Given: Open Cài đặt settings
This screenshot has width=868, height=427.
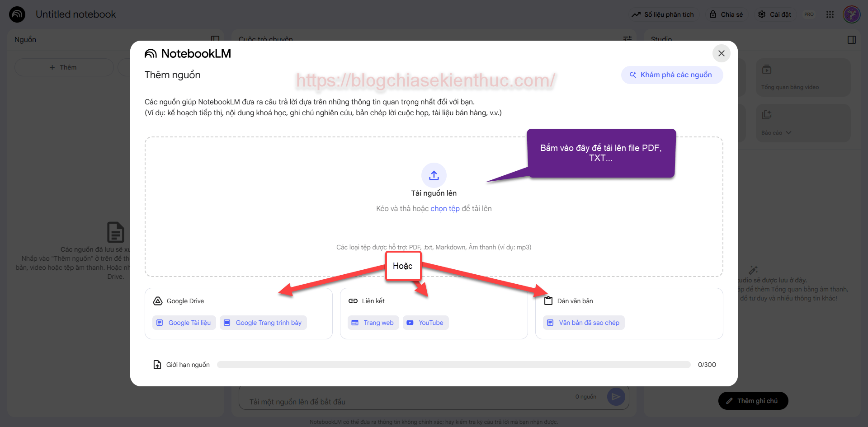Looking at the screenshot, I should coord(774,14).
